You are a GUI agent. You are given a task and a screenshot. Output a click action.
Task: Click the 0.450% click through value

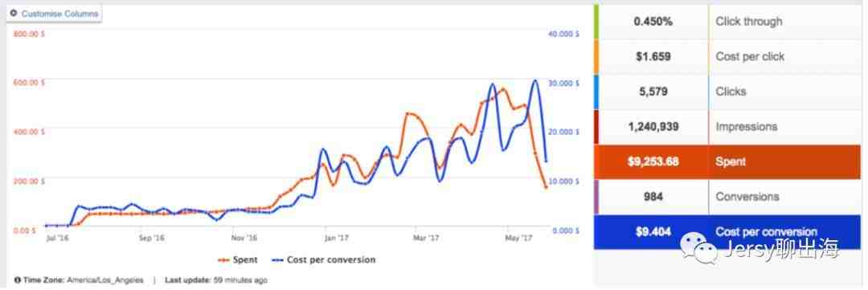tap(653, 22)
